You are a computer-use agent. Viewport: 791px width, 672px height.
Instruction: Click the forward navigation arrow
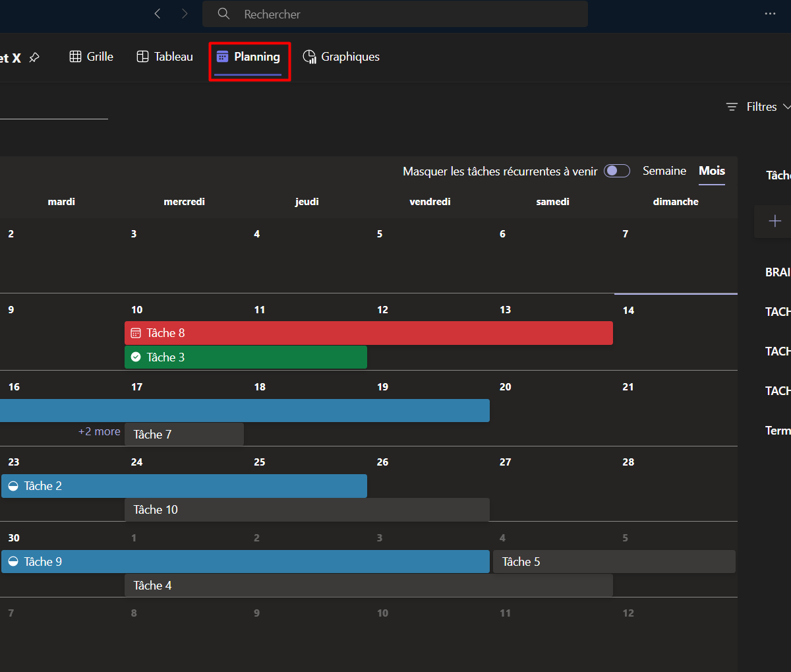pyautogui.click(x=185, y=14)
